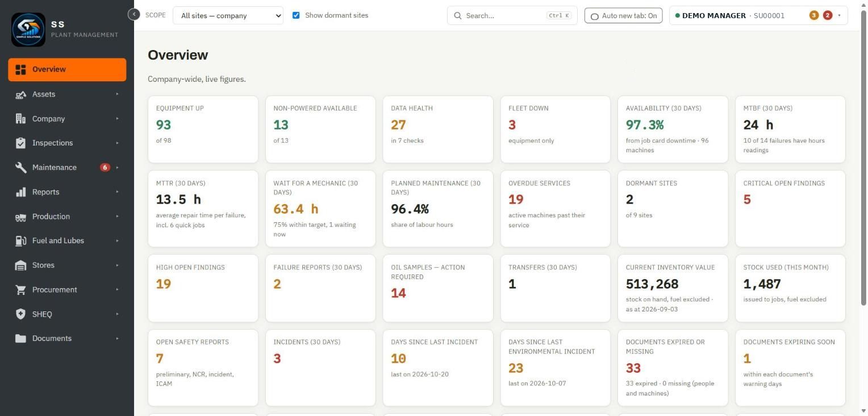Click the Procurement cart icon
The image size is (868, 416).
point(21,290)
